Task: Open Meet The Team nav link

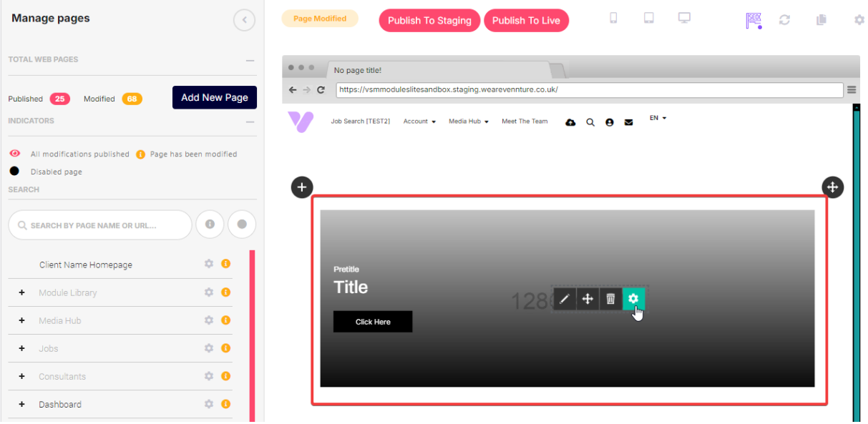Action: pos(525,122)
